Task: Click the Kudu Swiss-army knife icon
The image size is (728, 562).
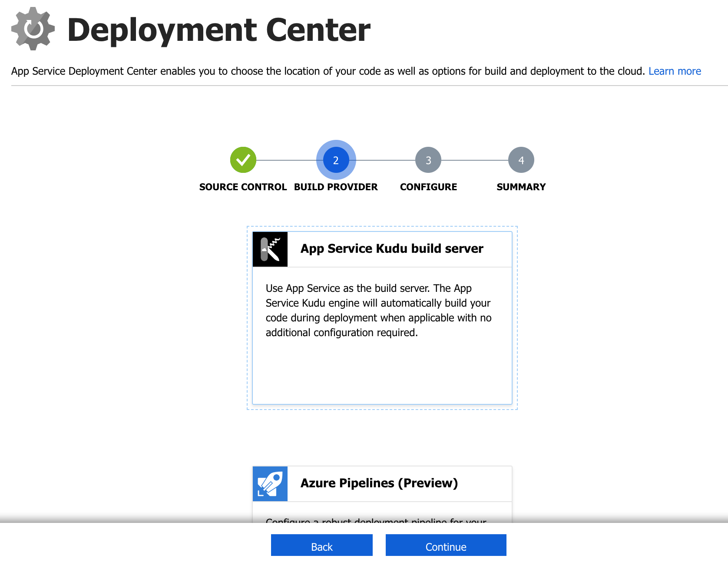Action: pyautogui.click(x=270, y=249)
